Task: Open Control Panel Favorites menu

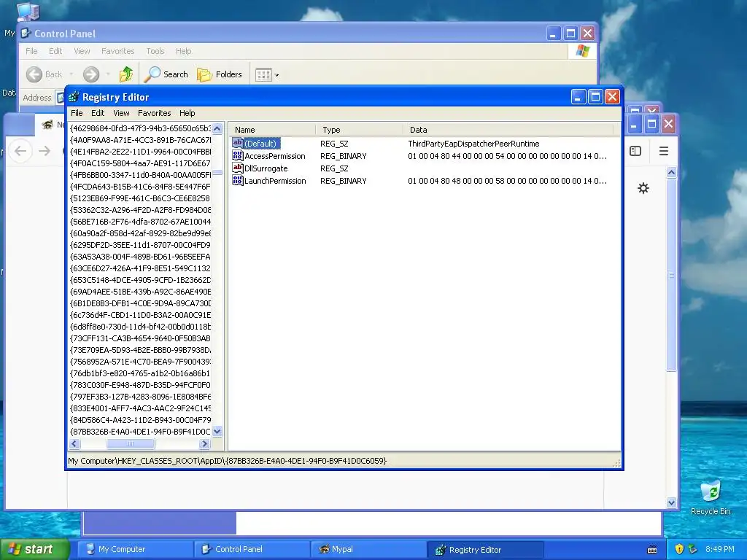Action: coord(117,51)
